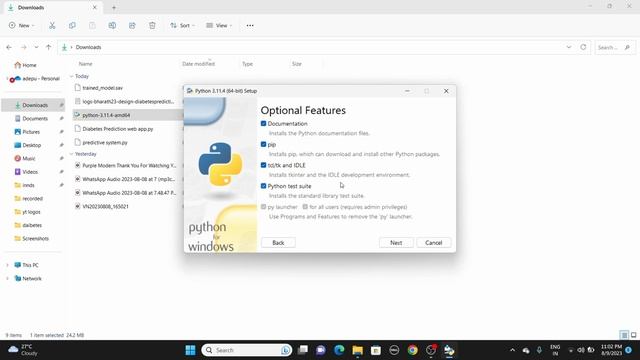This screenshot has height=360, width=640.
Task: Launch Google Chrome from the taskbar
Action: (x=413, y=350)
